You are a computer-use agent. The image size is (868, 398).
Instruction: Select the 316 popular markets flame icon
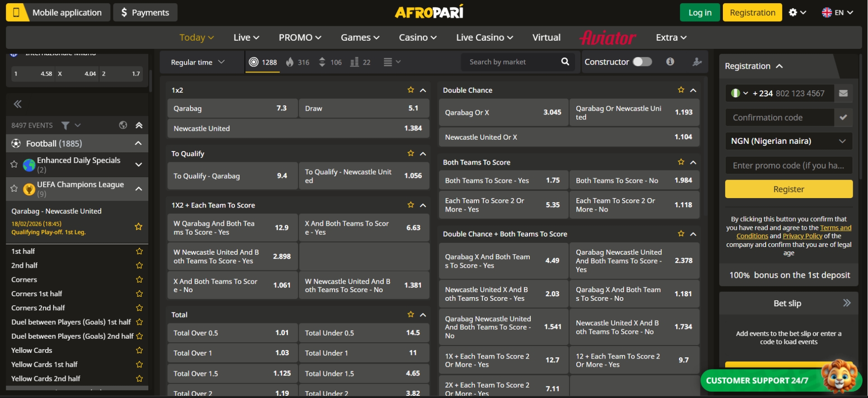tap(290, 62)
